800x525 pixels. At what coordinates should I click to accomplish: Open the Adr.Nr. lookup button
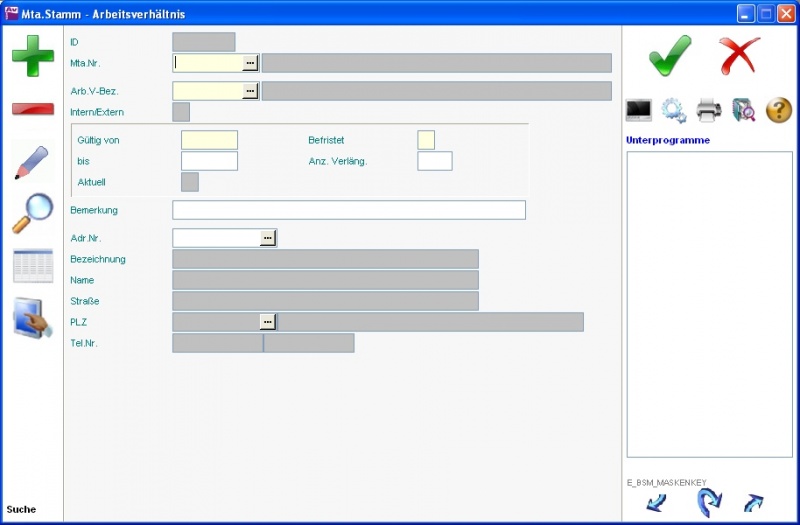pyautogui.click(x=267, y=238)
